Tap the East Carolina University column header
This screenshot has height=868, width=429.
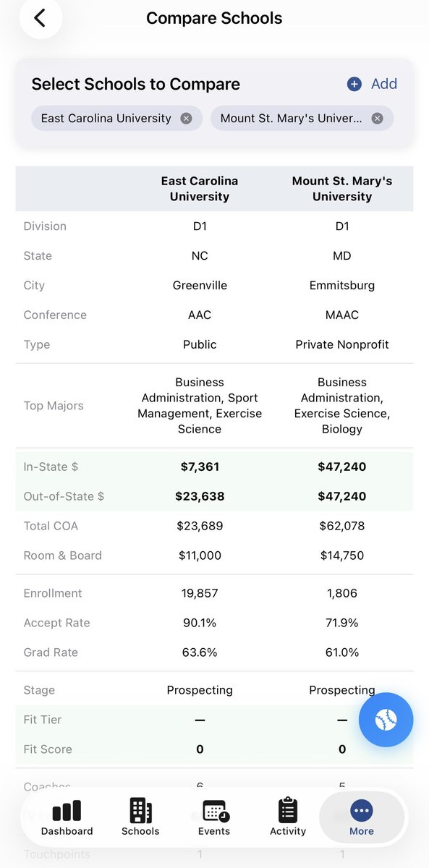200,189
